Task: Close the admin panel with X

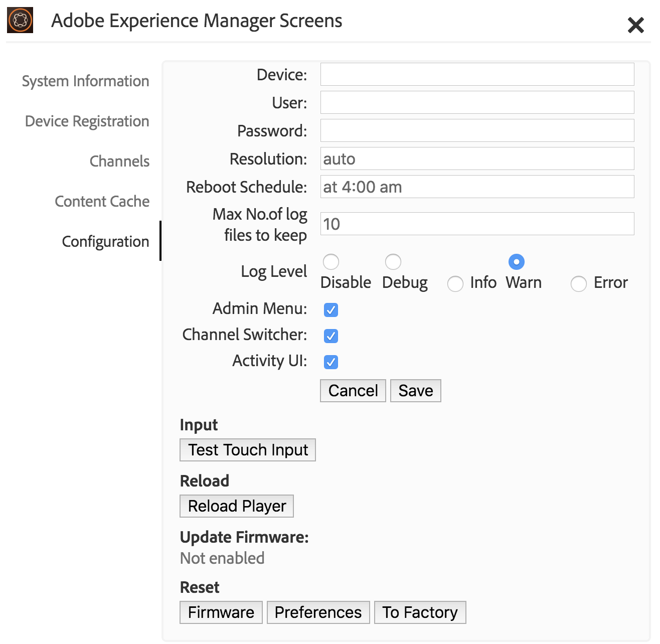Action: pos(635,25)
